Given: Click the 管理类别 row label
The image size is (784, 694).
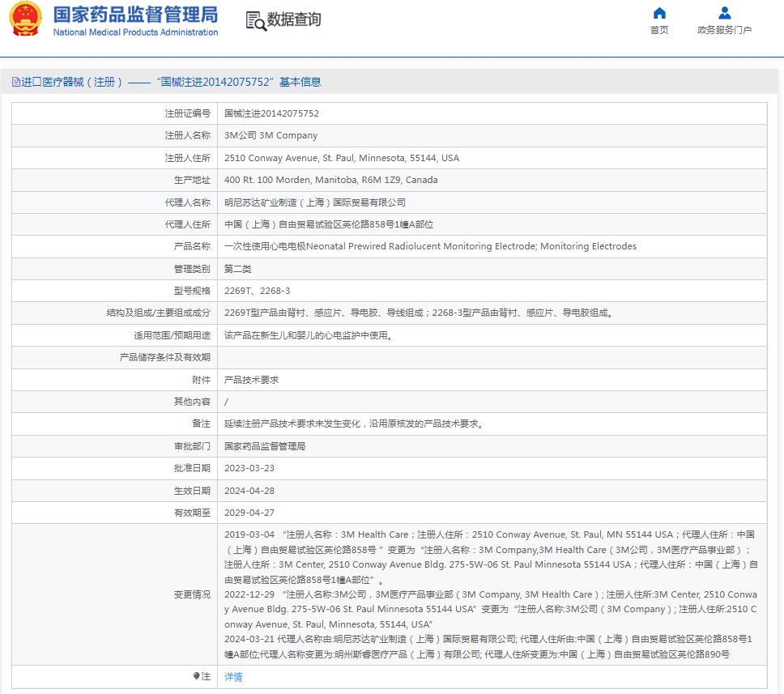Looking at the screenshot, I should 192,269.
